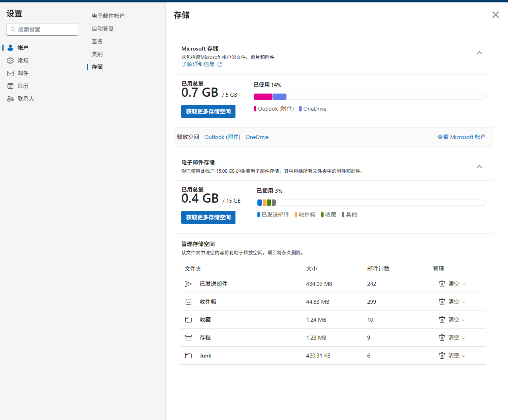Screen dimensions: 508x420
Task: Click trash icon in 收件箱 row
Action: [442, 302]
